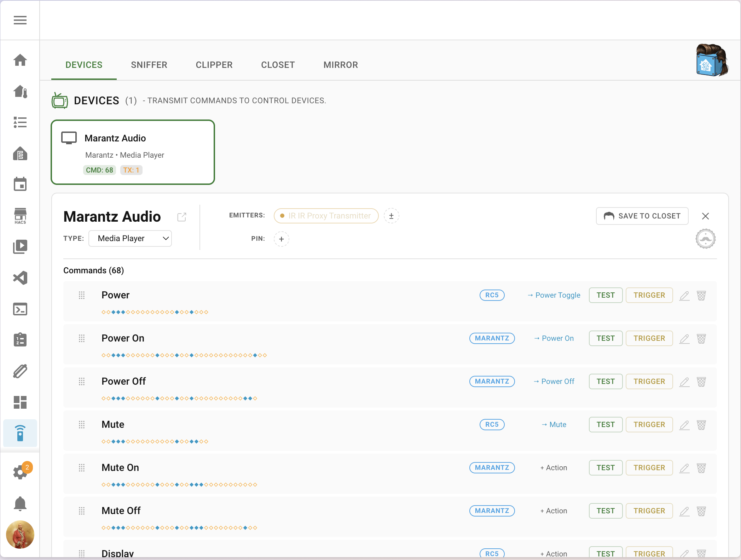This screenshot has width=741, height=560.
Task: Select the IR Proxy Transmitter emitter chip
Action: point(326,216)
